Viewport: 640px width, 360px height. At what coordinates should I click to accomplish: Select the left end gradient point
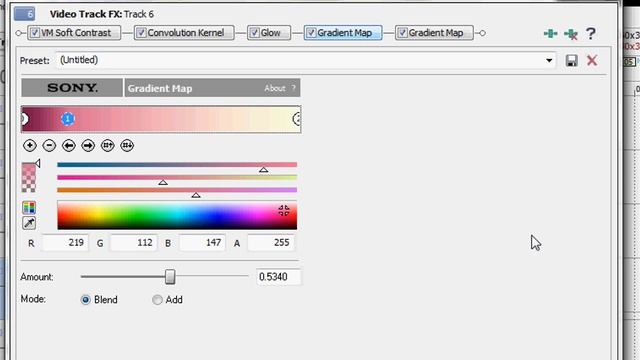(x=24, y=119)
